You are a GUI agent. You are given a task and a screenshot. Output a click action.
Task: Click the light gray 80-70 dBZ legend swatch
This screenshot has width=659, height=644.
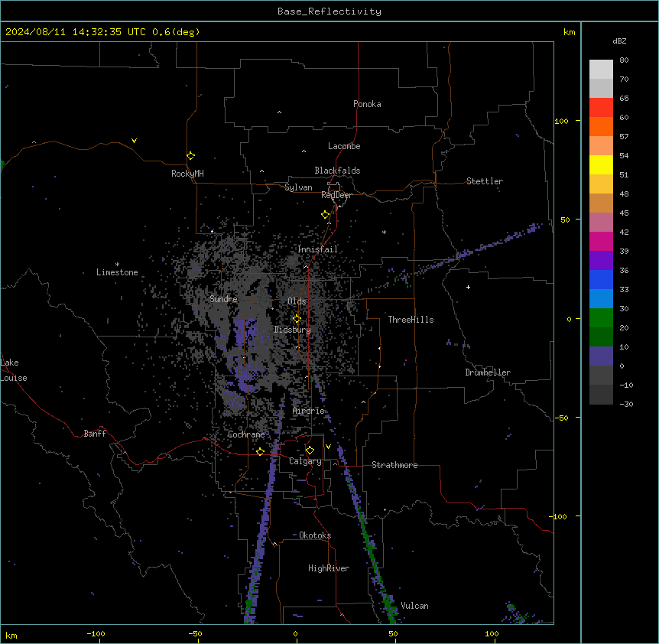coord(601,70)
